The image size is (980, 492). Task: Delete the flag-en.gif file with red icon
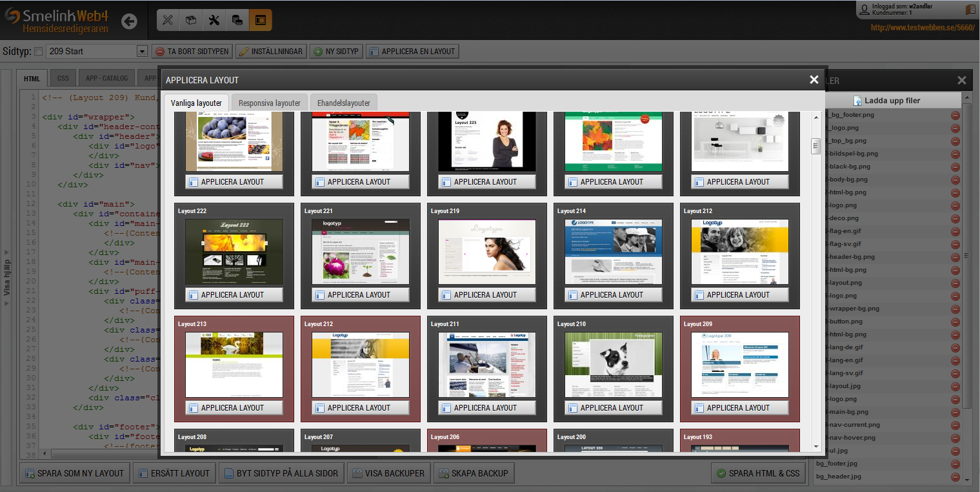955,231
